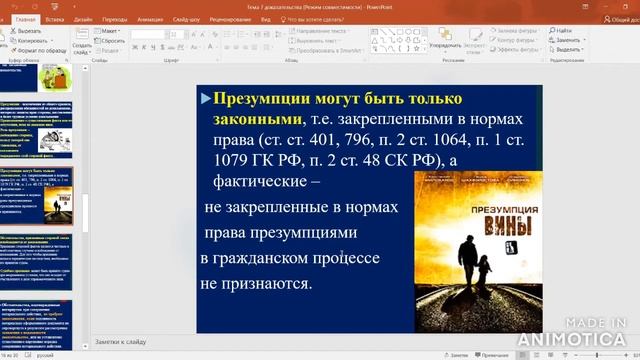
Task: Click the language indicator русский in status bar
Action: coord(45,355)
